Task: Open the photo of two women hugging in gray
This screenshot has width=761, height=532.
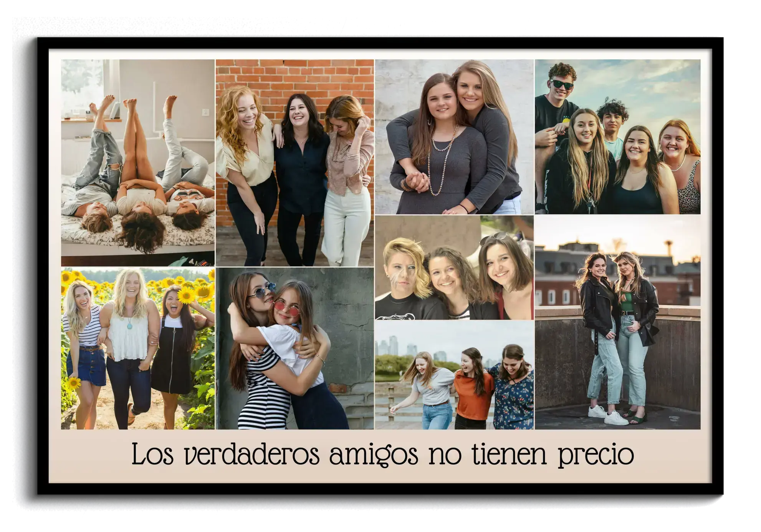Action: click(454, 137)
